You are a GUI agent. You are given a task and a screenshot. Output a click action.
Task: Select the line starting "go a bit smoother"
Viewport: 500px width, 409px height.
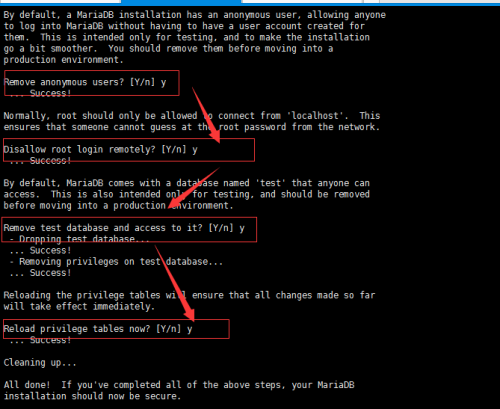(168, 49)
